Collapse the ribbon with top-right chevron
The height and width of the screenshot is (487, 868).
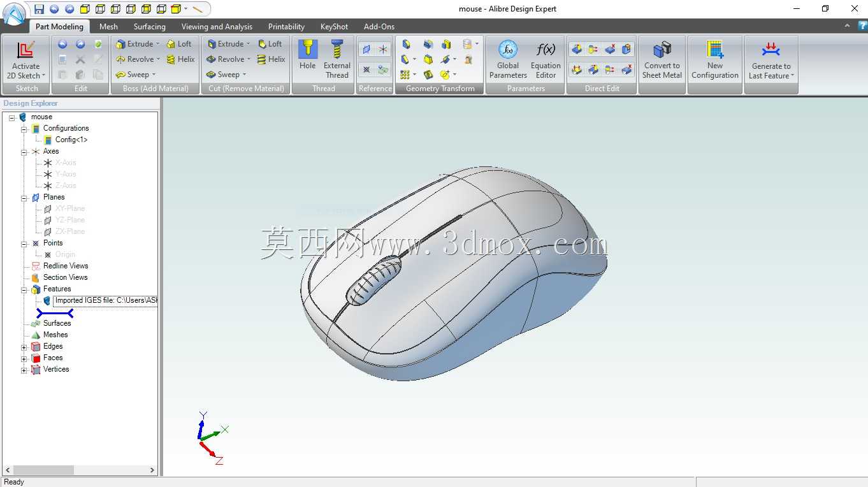tap(847, 26)
